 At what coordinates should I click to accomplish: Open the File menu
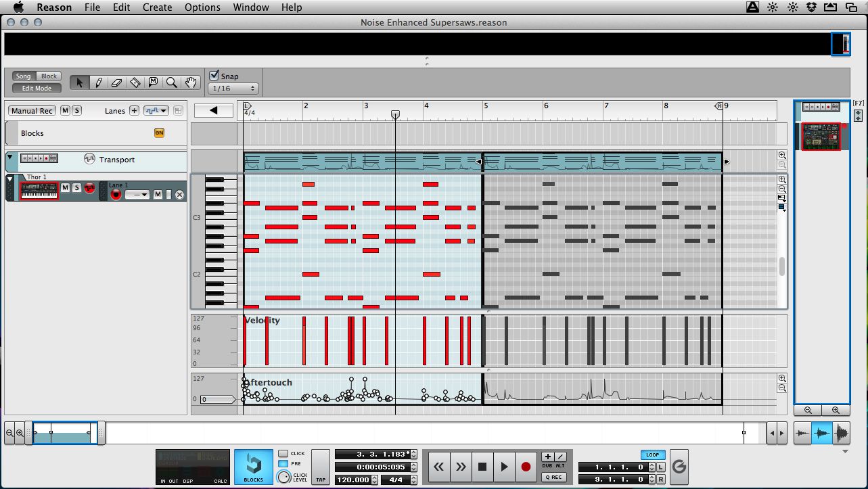tap(93, 7)
